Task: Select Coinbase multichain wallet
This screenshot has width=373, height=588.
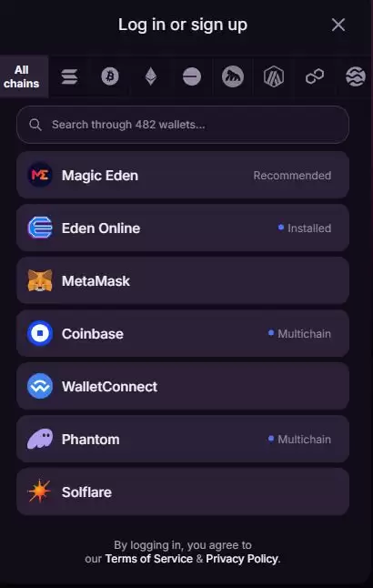Action: 183,333
